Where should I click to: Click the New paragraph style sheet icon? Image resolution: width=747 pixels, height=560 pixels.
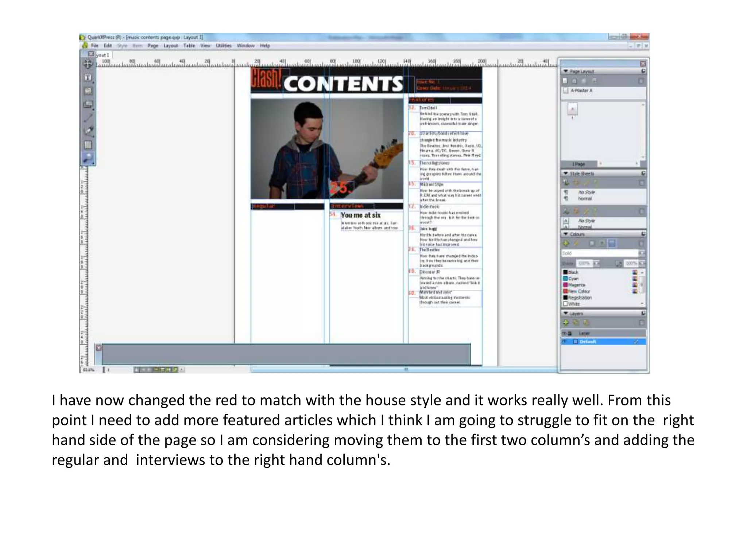[x=566, y=183]
